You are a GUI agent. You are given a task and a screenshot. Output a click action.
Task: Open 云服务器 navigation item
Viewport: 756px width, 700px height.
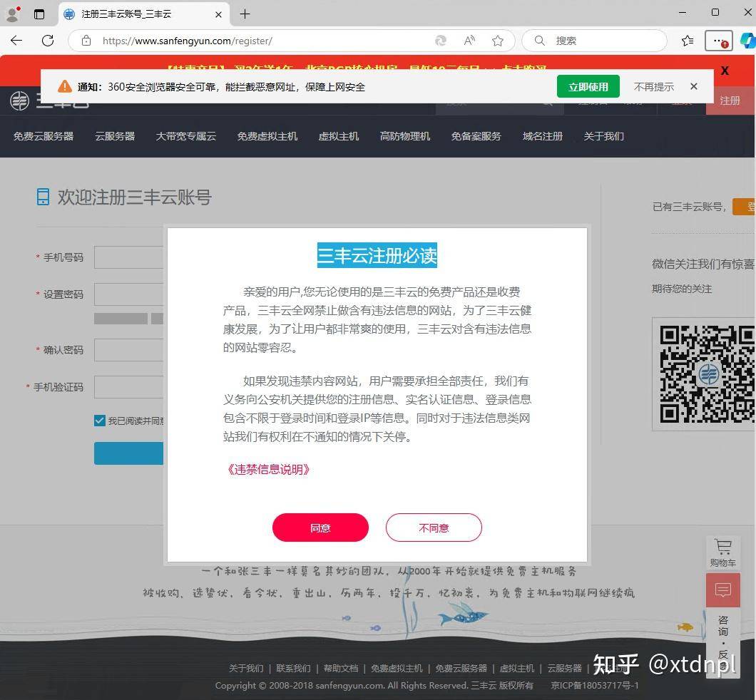[x=115, y=136]
